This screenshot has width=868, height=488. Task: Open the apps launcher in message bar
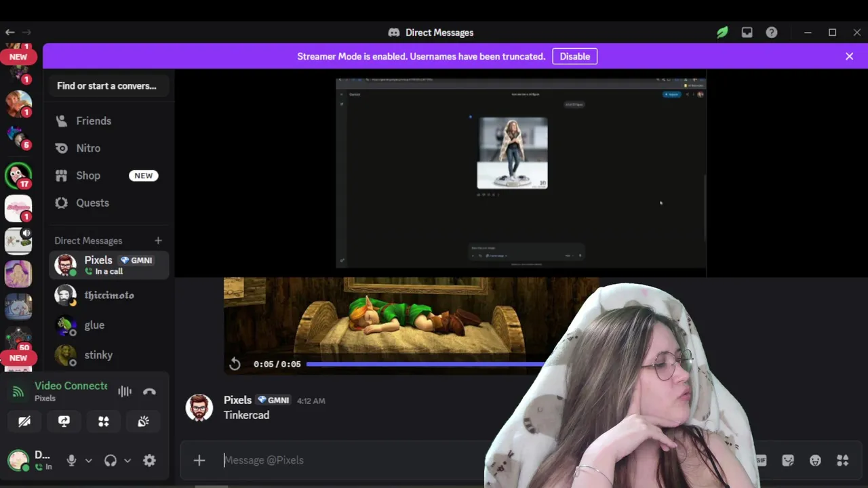(x=842, y=460)
